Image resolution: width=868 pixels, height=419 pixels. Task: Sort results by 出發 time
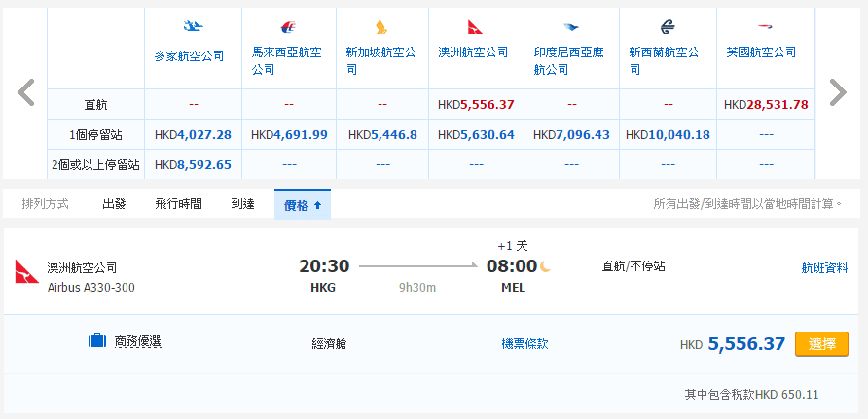click(114, 204)
